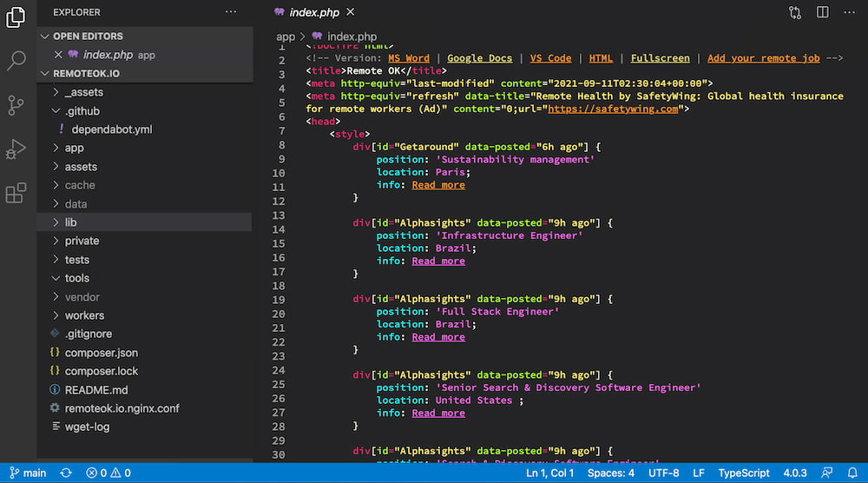Screen dimensions: 868x483
Task: Close index.php in Open Editors
Action: pos(59,55)
